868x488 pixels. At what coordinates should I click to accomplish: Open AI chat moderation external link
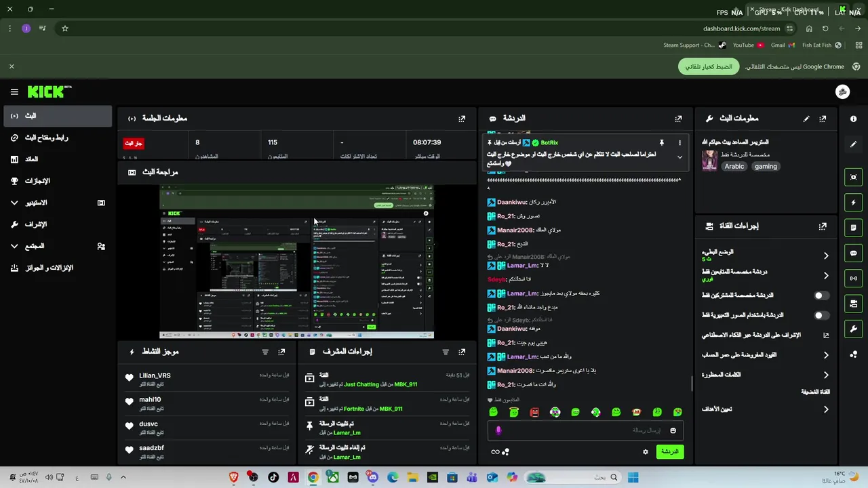pos(825,335)
